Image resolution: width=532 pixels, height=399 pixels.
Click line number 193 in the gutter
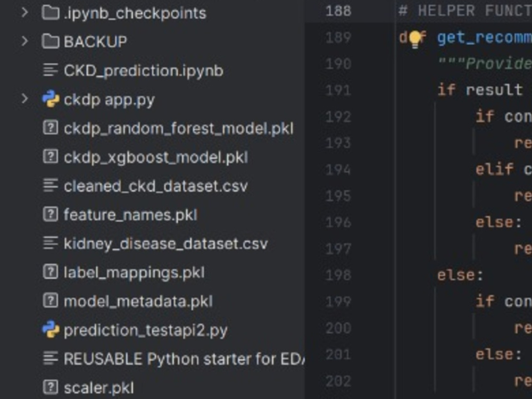point(338,143)
